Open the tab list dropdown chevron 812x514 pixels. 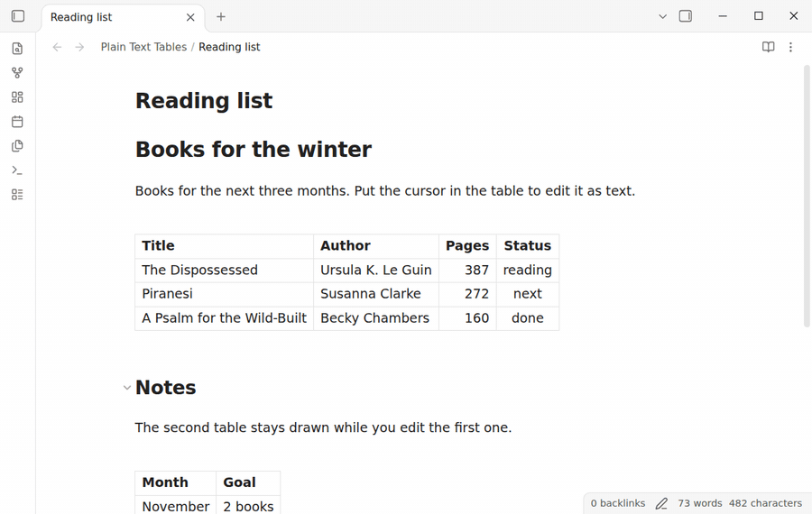point(662,16)
